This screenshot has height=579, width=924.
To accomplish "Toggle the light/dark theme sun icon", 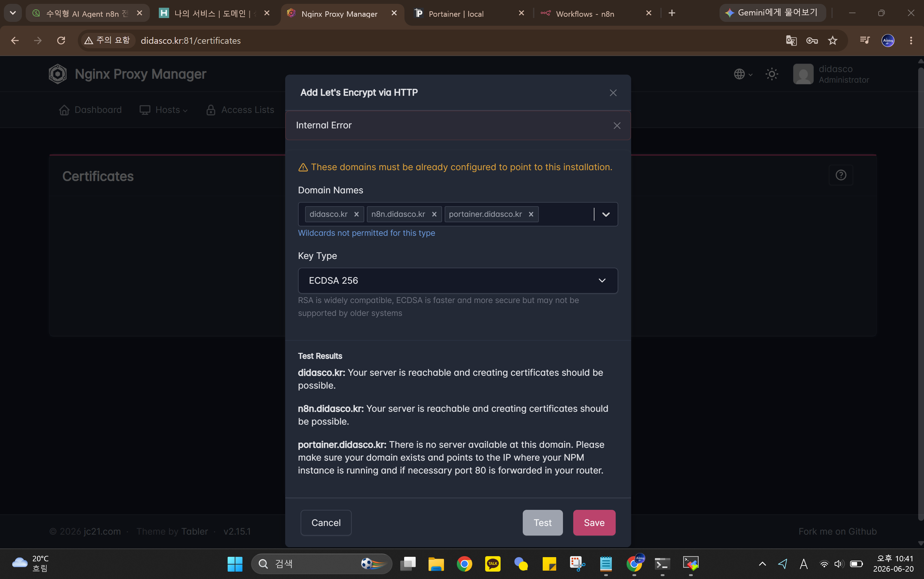I will tap(772, 74).
